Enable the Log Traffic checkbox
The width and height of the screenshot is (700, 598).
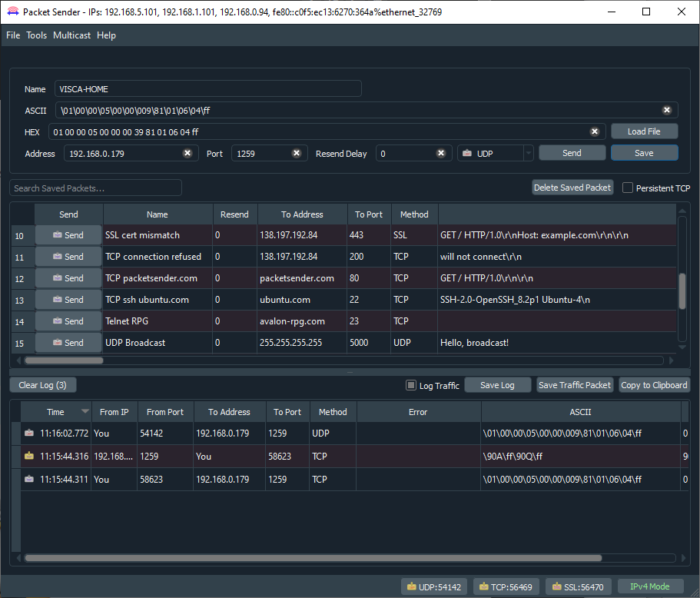point(412,384)
